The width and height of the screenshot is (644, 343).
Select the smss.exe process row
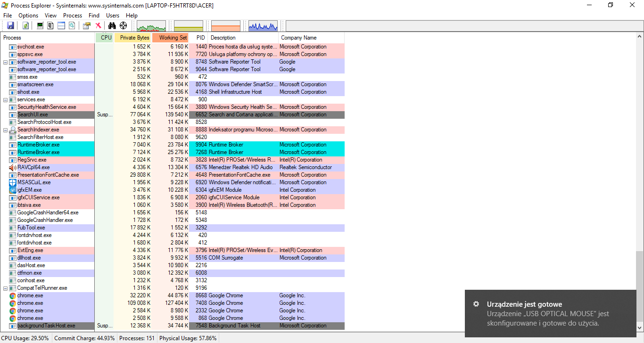click(173, 77)
